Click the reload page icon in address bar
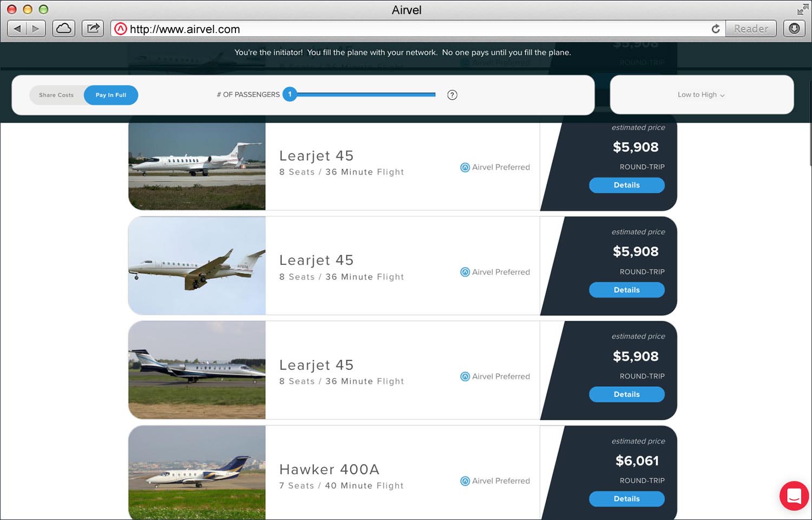 point(716,29)
